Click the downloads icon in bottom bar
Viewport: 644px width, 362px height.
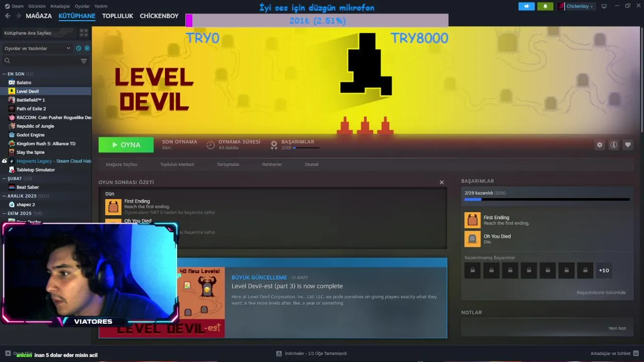[x=279, y=353]
